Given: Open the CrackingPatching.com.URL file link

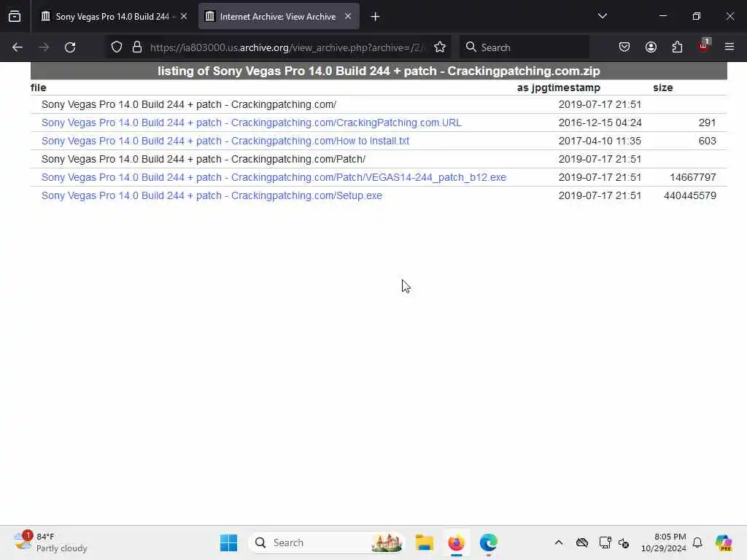Looking at the screenshot, I should [x=251, y=122].
